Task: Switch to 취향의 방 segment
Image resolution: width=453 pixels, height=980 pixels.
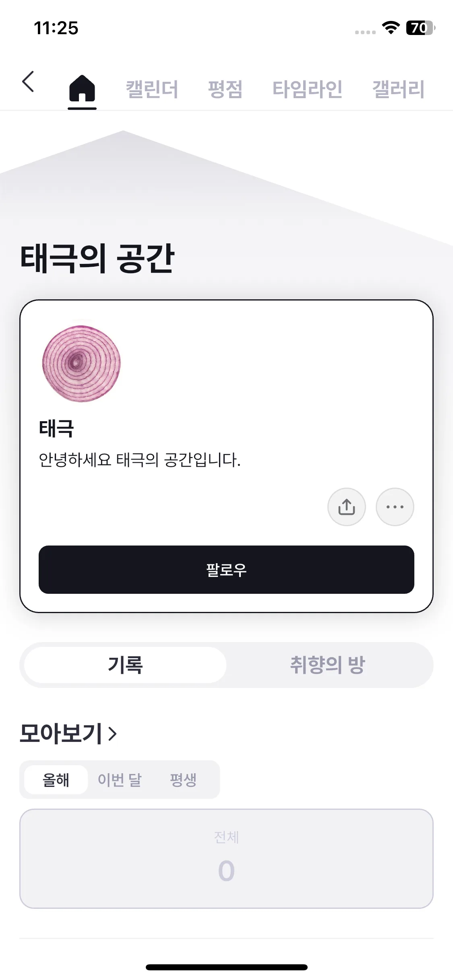Action: pyautogui.click(x=327, y=665)
